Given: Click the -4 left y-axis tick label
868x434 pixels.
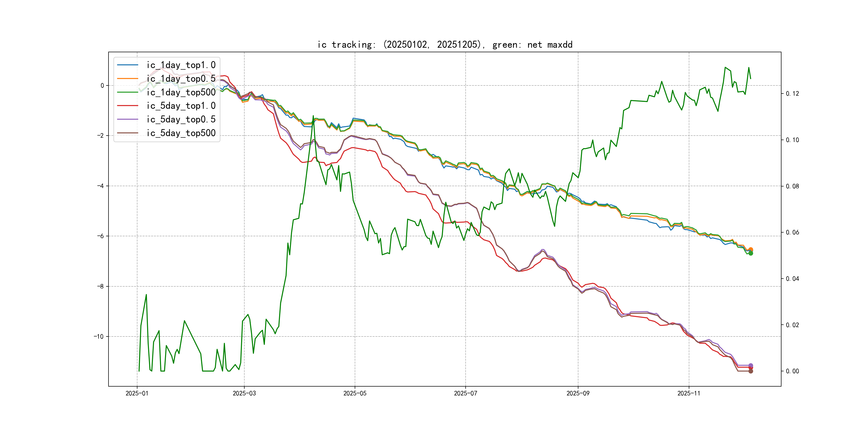Looking at the screenshot, I should [100, 186].
